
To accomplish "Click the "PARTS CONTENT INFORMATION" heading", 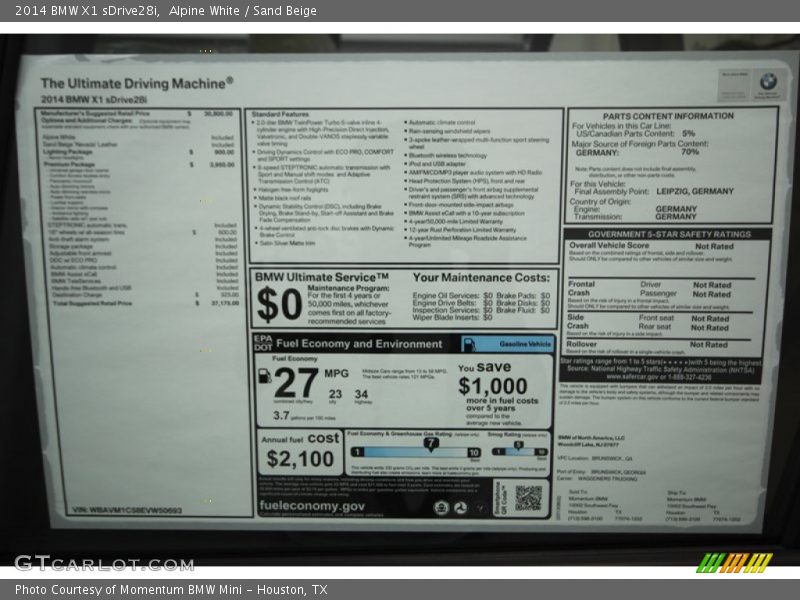I will pos(668,116).
